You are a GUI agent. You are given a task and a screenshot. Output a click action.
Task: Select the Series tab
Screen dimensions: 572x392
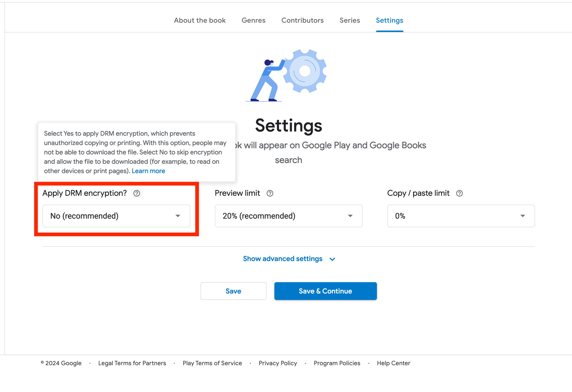point(350,20)
